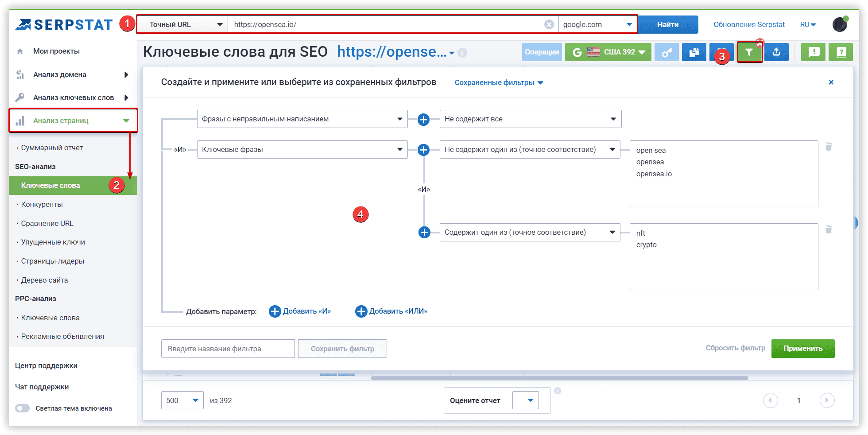The width and height of the screenshot is (868, 435).
Task: Expand the 'Анализ ключевых слов' arrow
Action: coord(126,97)
